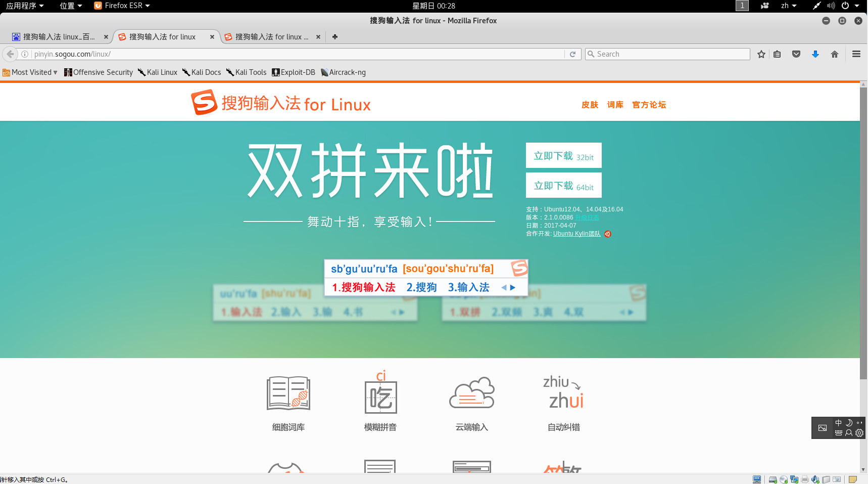Click the 立即下载 64bit button
Screen dimensions: 868x484
point(563,186)
